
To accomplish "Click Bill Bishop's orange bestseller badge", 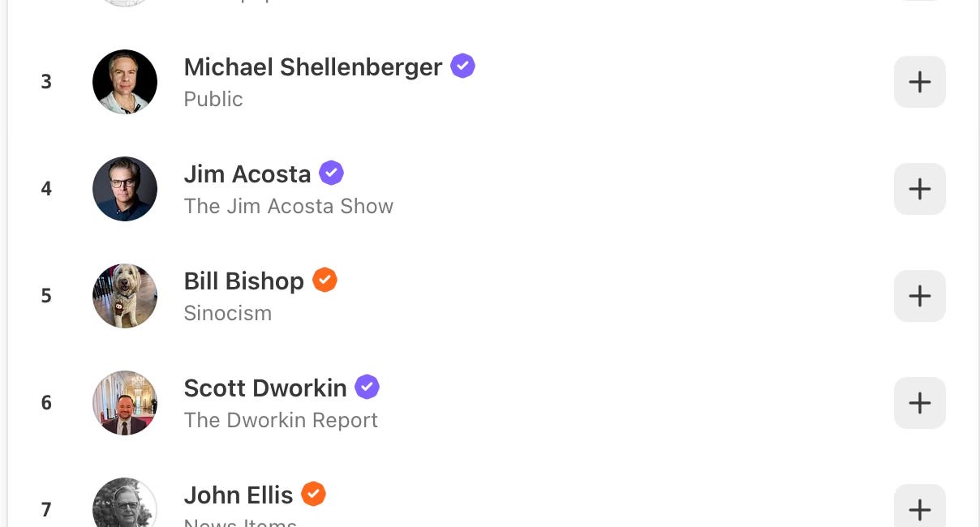I will tap(325, 280).
